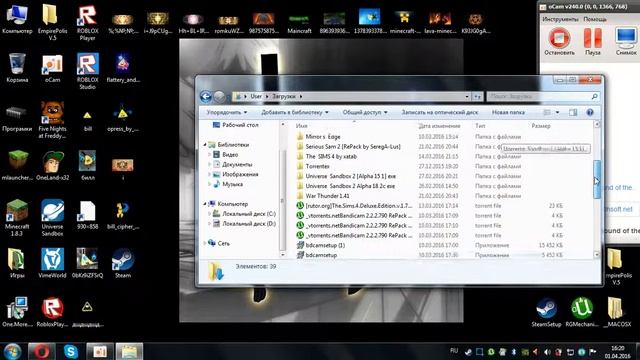Select the SteamSetup desktop icon

pyautogui.click(x=546, y=312)
